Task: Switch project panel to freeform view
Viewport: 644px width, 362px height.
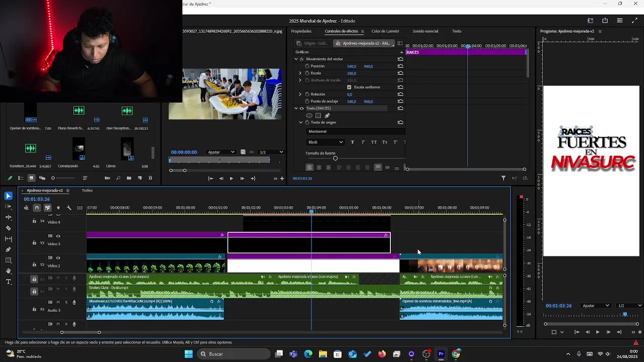Action: [42, 178]
